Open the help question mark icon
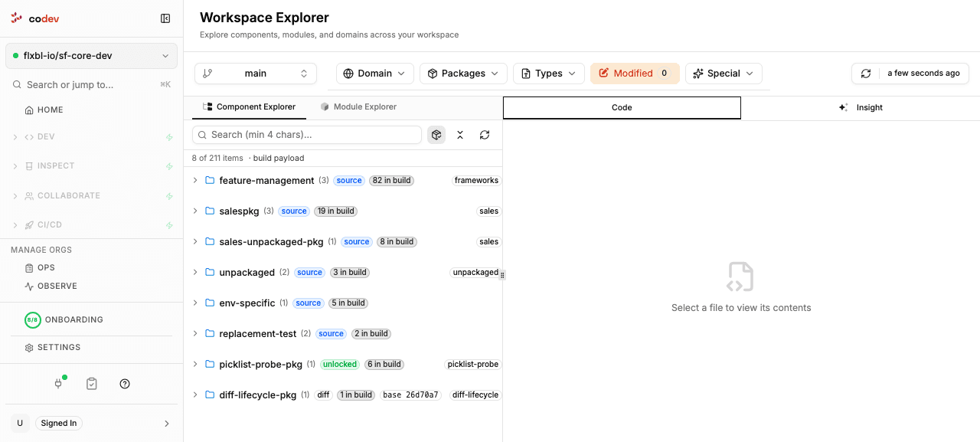 (x=125, y=384)
